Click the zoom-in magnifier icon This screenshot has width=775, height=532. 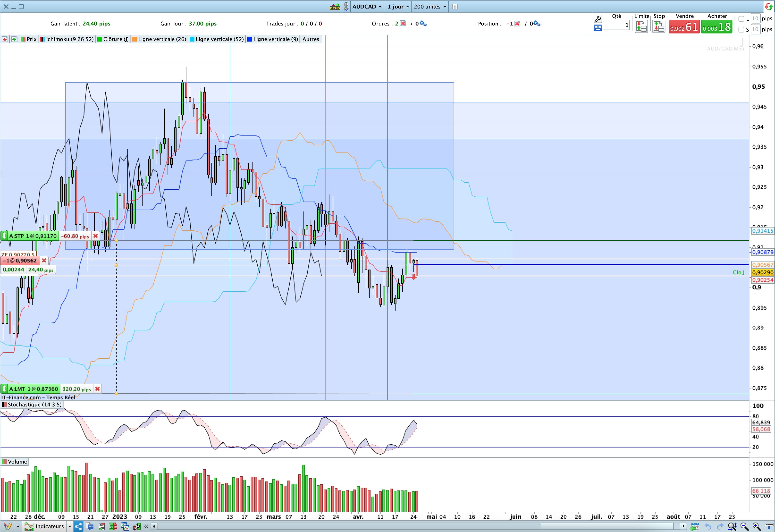757,527
